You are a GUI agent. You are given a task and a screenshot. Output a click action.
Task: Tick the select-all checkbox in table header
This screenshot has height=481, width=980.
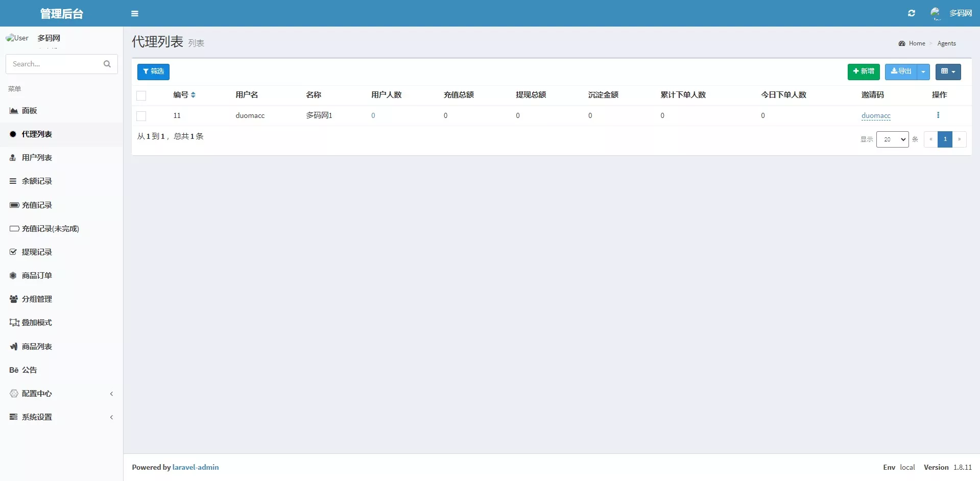pyautogui.click(x=141, y=95)
